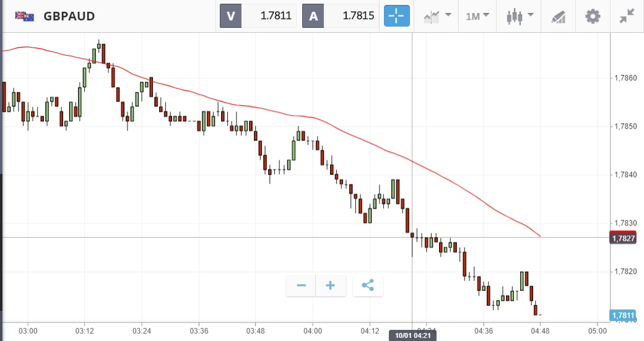Zoom in with the plus button
The image size is (644, 341).
(x=331, y=285)
